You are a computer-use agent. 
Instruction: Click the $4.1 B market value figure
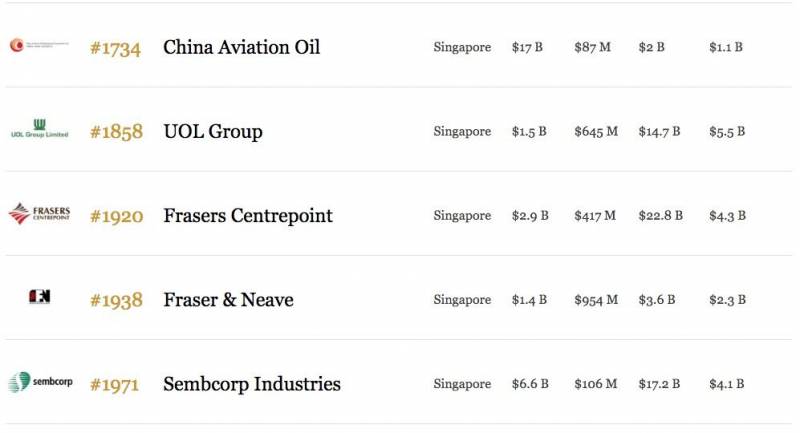727,384
